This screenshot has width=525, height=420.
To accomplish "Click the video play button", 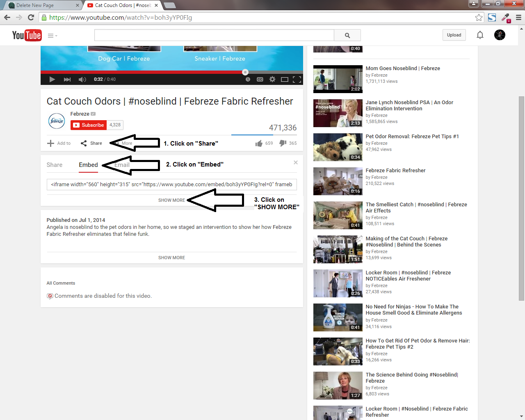I will point(52,80).
